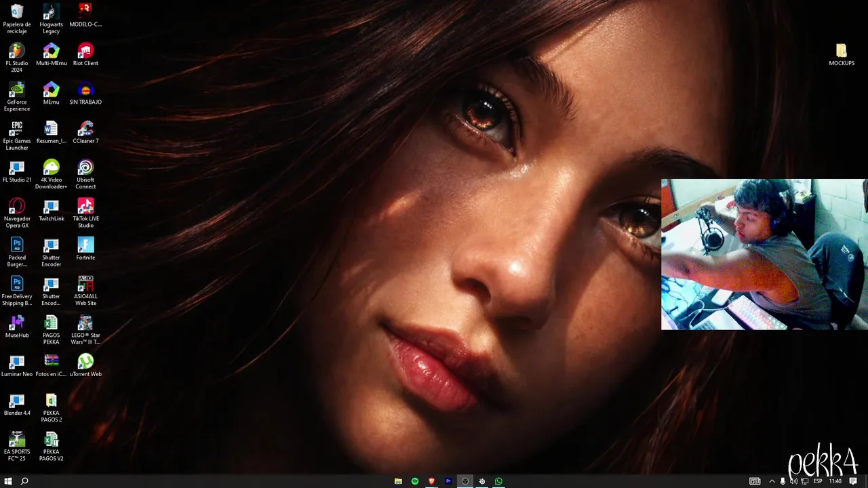Open Ubisoft Connect shortcut
This screenshot has height=488, width=868.
[85, 174]
